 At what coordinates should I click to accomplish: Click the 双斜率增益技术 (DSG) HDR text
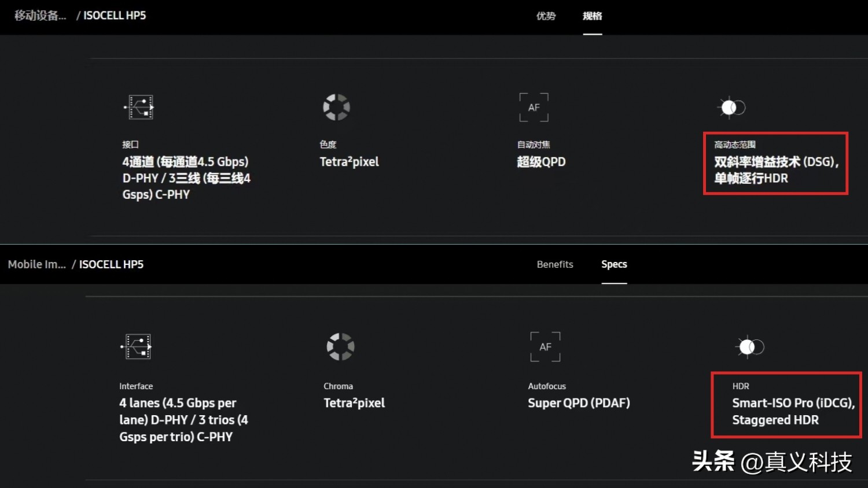click(x=775, y=170)
